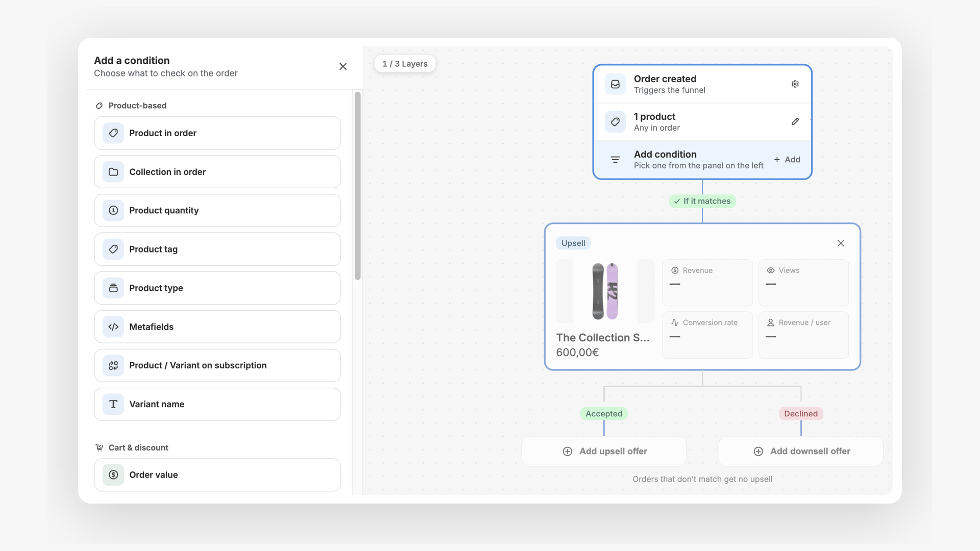This screenshot has height=551, width=980.
Task: Click the folder icon for Collection in order
Action: pyautogui.click(x=113, y=172)
